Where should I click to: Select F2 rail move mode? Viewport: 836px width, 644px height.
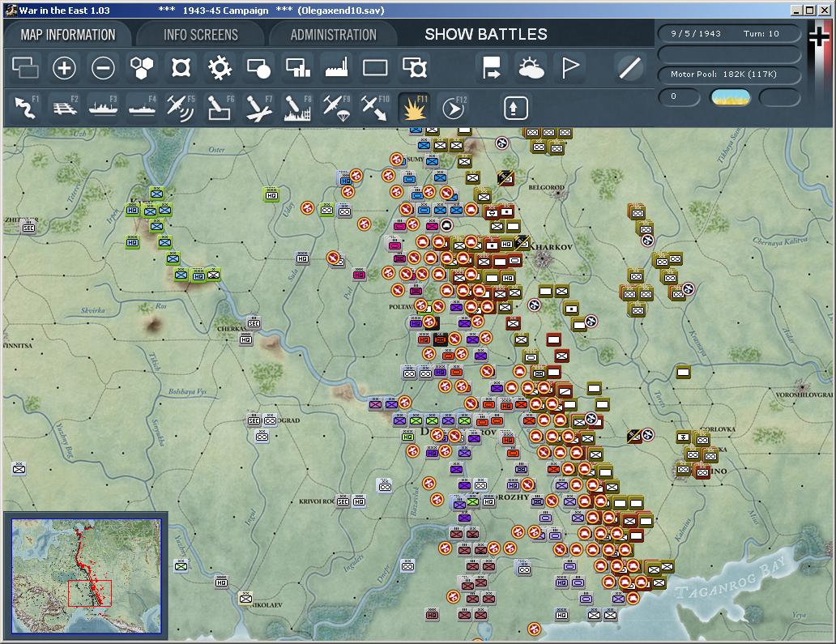click(x=65, y=107)
